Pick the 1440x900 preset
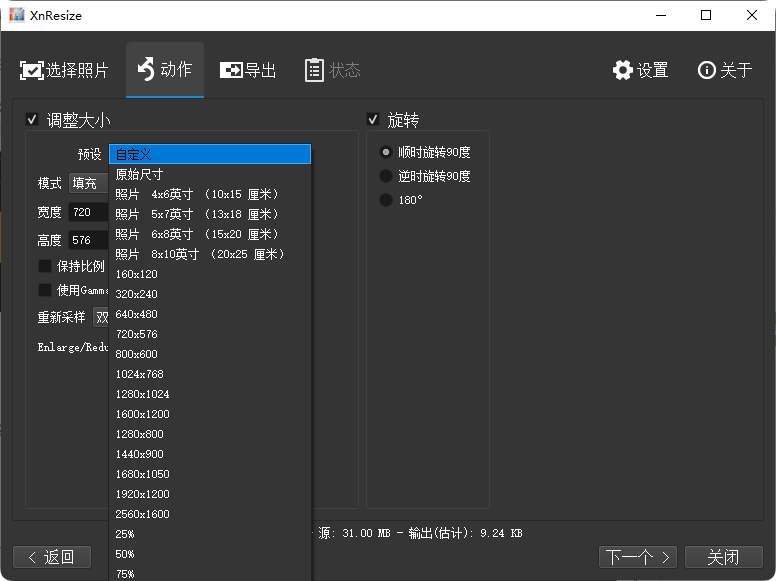The height and width of the screenshot is (581, 776). [x=210, y=454]
